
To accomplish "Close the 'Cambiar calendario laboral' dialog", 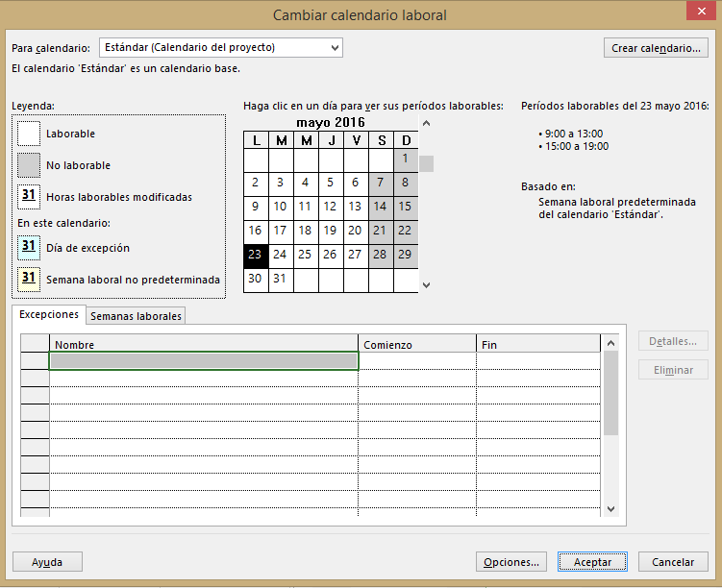I will [698, 12].
